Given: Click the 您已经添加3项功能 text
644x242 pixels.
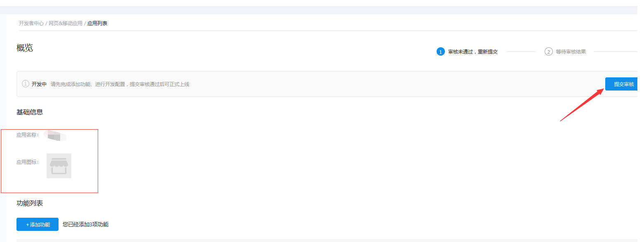Looking at the screenshot, I should pos(85,224).
